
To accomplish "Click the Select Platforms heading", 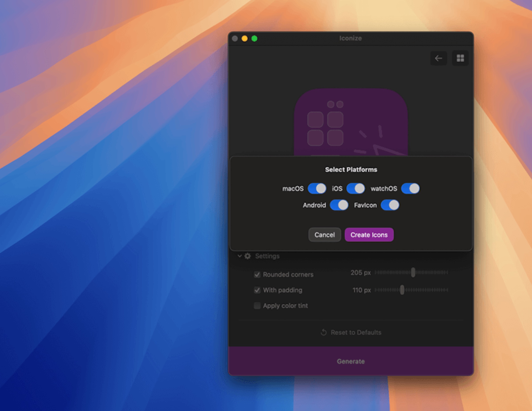I will (x=351, y=170).
